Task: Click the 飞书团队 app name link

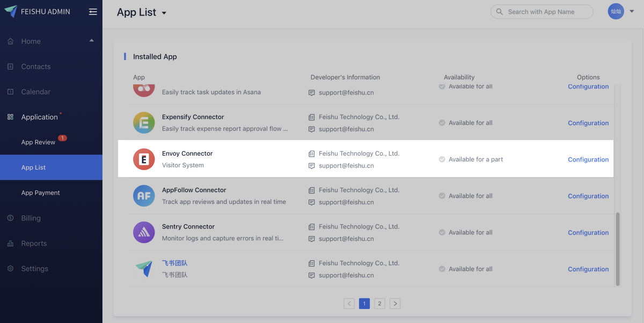Action: coord(174,263)
